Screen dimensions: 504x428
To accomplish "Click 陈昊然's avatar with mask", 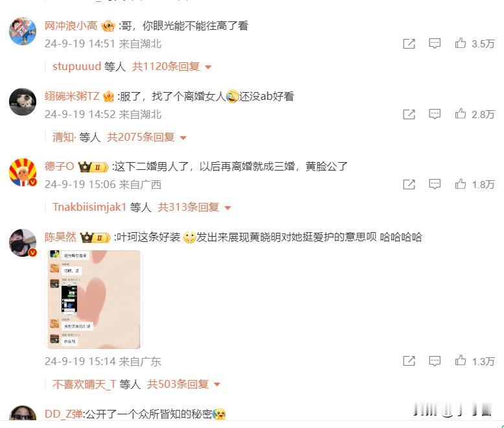I will (23, 243).
